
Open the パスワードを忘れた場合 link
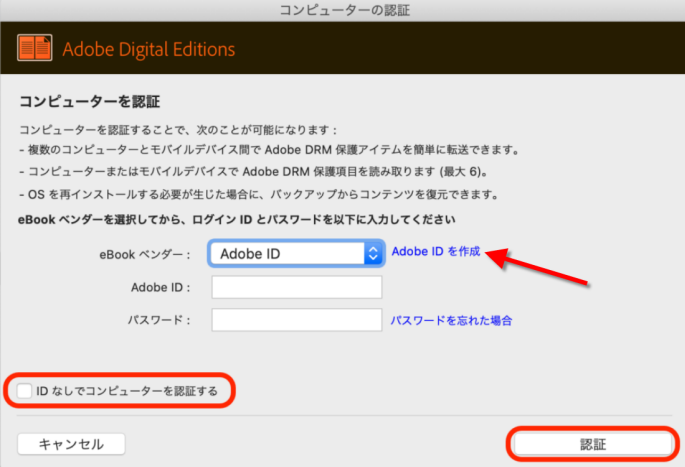[x=451, y=321]
